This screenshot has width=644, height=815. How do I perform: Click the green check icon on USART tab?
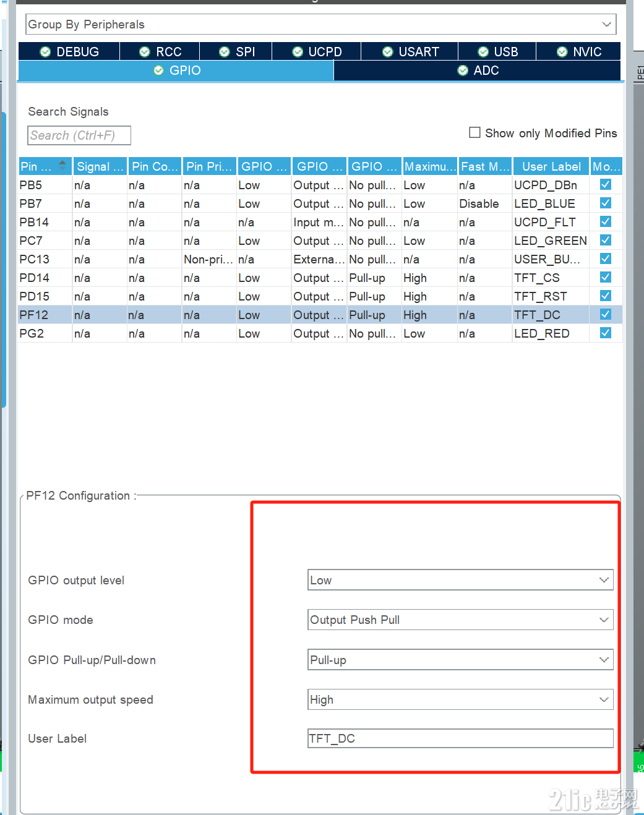(x=387, y=51)
